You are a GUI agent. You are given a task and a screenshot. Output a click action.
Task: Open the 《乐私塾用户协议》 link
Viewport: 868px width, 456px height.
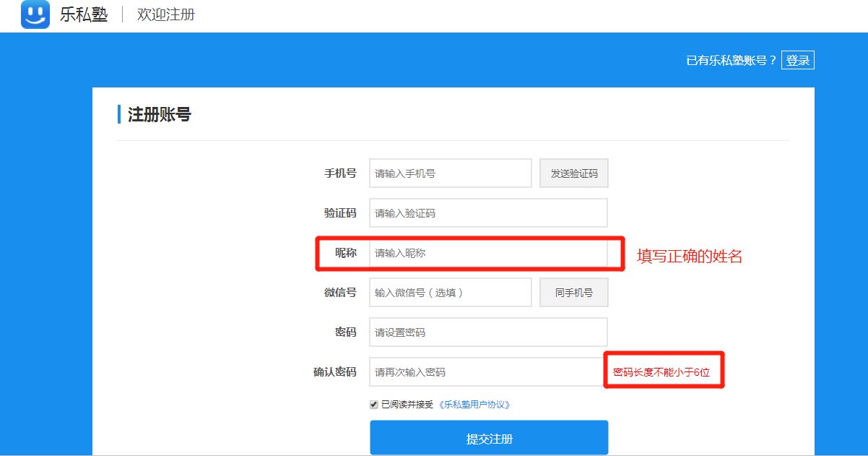[474, 405]
